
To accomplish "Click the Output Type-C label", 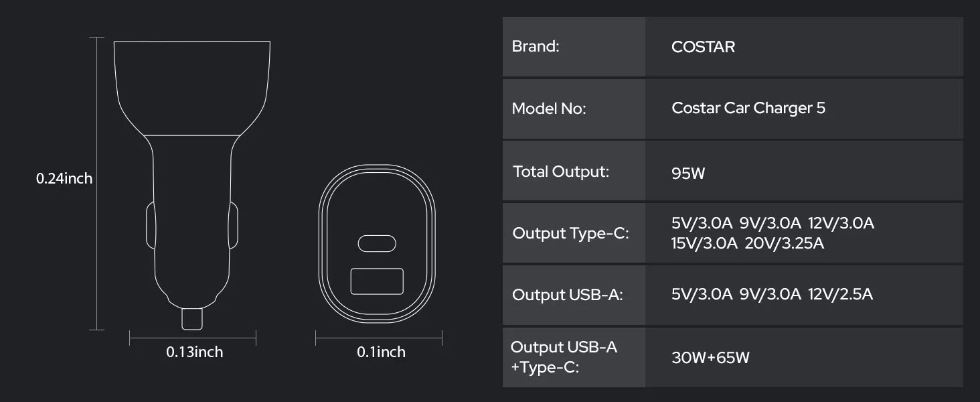I will pyautogui.click(x=570, y=233).
